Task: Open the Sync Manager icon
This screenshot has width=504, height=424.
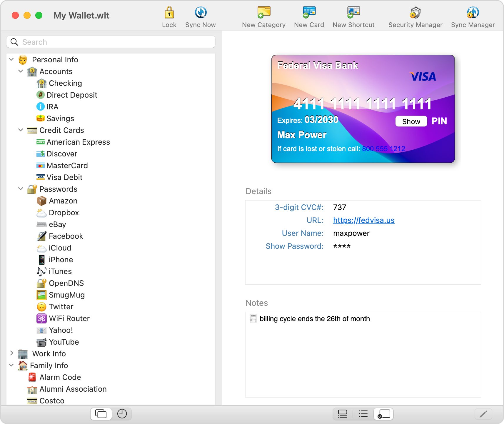Action: point(473,12)
